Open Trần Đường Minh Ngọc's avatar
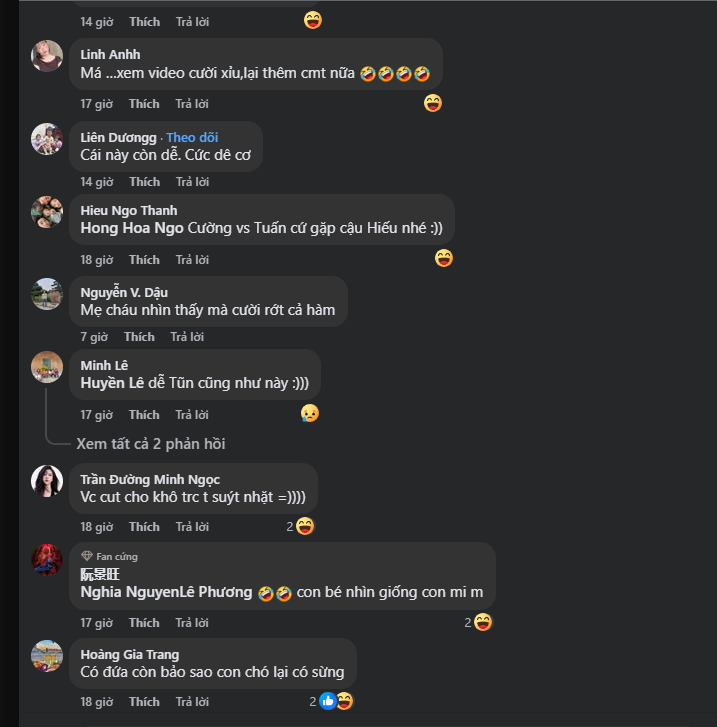 [47, 481]
